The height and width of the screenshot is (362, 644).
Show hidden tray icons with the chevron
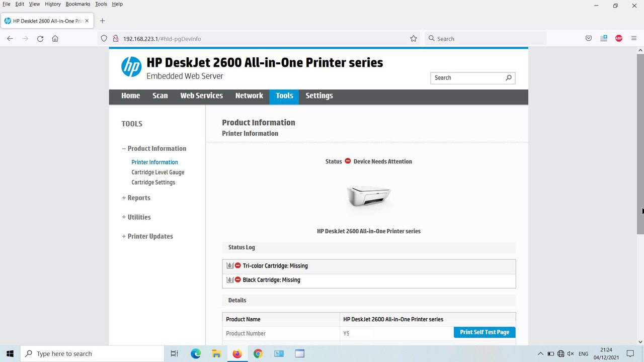pyautogui.click(x=541, y=354)
